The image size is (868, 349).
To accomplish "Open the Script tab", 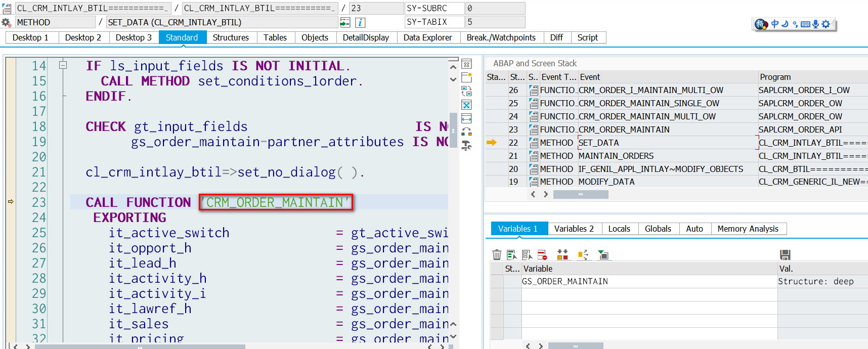I will pos(588,37).
